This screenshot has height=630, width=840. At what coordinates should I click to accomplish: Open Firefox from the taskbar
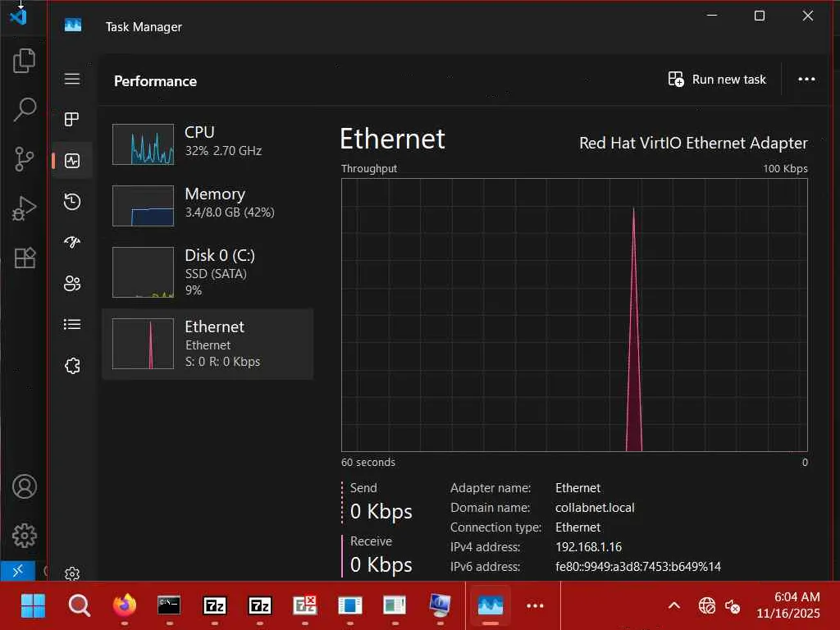[125, 606]
